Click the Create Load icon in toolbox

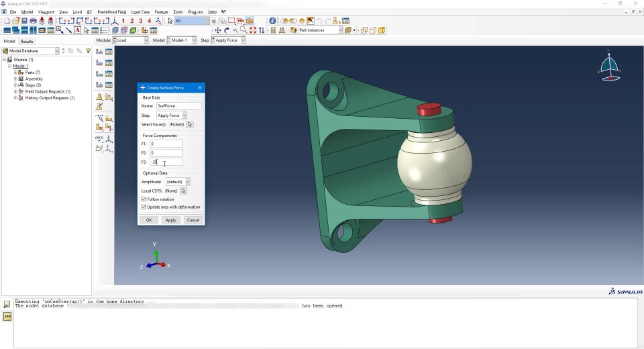click(99, 52)
